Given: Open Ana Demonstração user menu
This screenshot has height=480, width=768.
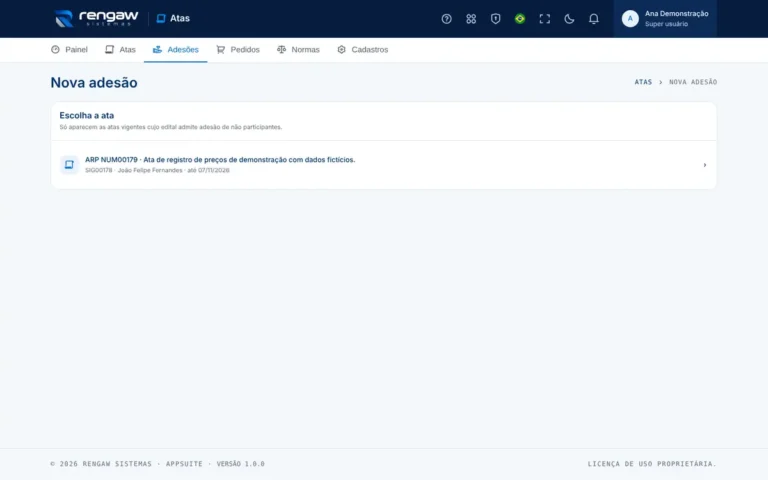Looking at the screenshot, I should [665, 19].
